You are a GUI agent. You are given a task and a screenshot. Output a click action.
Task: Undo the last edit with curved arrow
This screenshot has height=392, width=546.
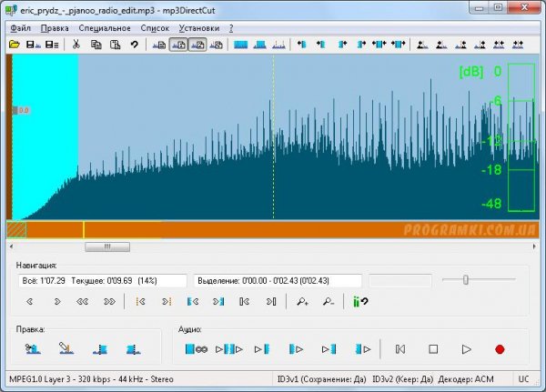click(x=135, y=45)
